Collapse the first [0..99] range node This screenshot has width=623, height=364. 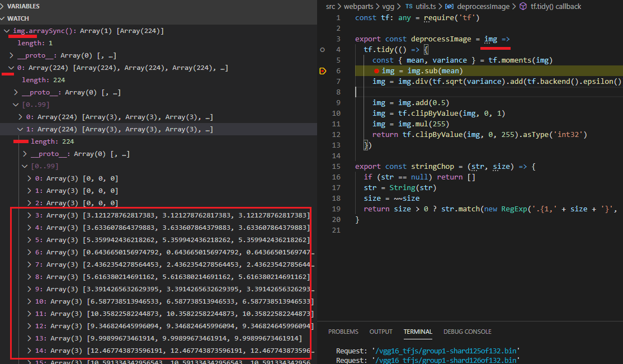click(16, 105)
